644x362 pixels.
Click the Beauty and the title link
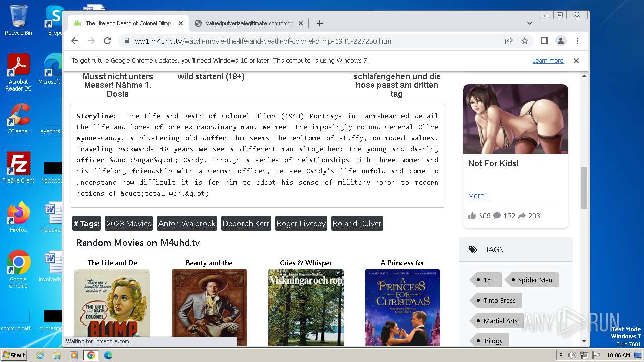209,263
